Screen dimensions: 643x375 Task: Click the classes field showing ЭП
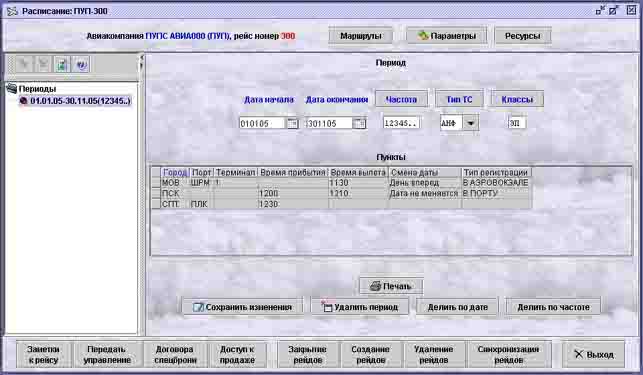point(516,123)
